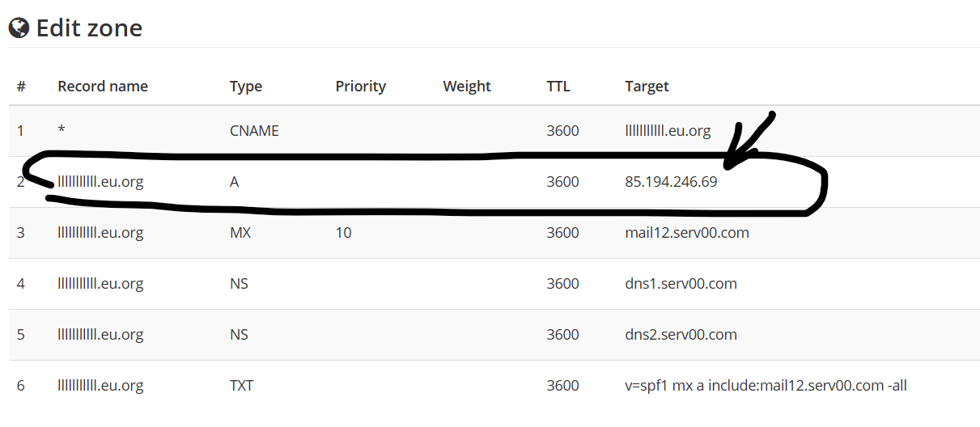Click the Weight column header
This screenshot has width=980, height=427.
(x=467, y=87)
